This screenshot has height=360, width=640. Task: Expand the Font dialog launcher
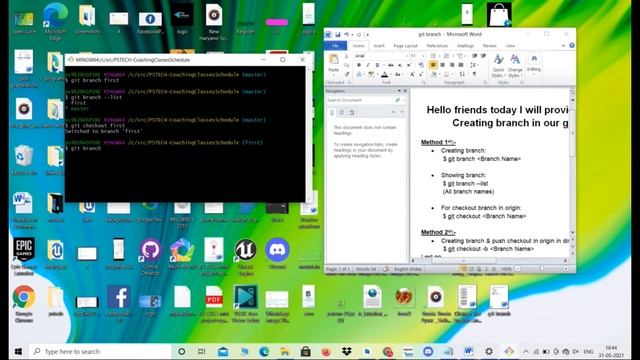click(424, 82)
